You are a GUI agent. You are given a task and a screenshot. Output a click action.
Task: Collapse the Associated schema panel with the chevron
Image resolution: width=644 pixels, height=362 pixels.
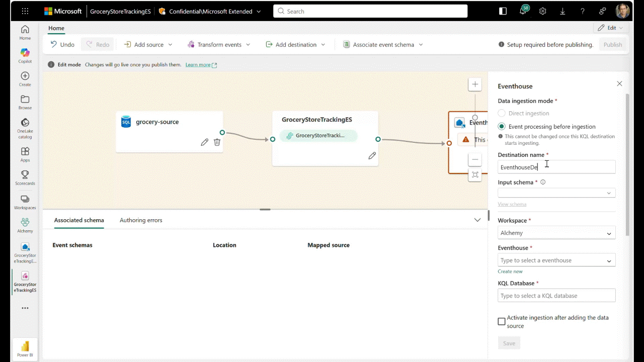[477, 220]
